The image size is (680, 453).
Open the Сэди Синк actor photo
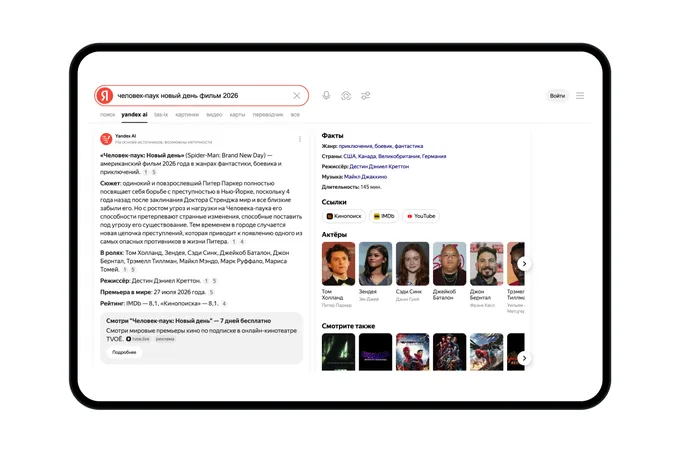[x=412, y=264]
